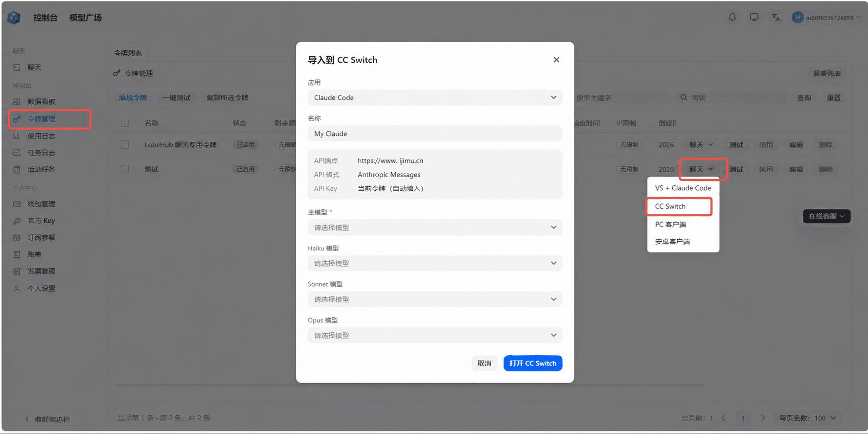
Task: Click the 添加令牌 button
Action: click(133, 97)
